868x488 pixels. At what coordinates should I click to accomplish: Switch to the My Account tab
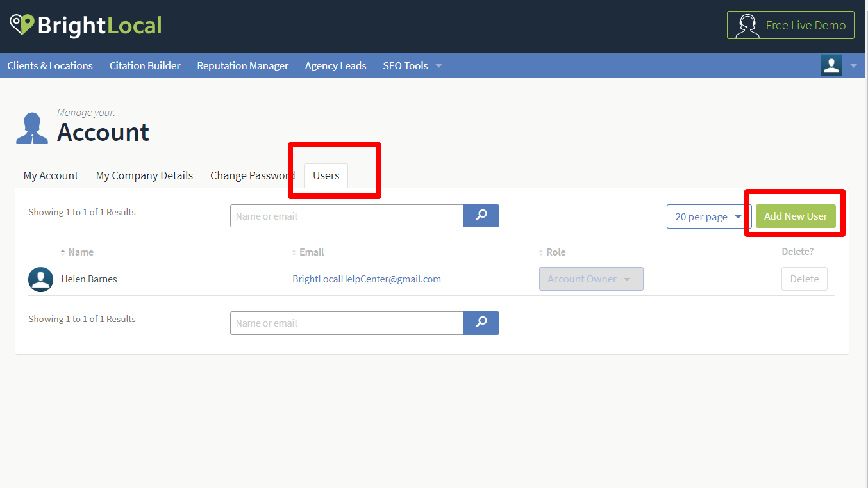coord(51,175)
